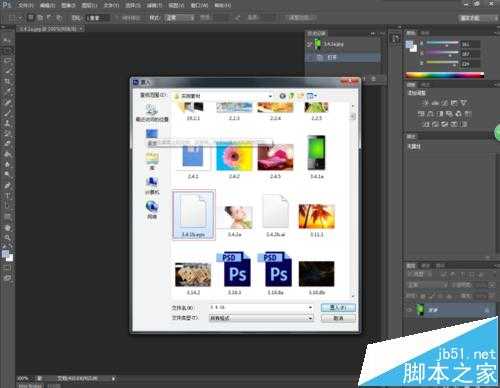Click the Quick Mask mode icon

pos(7,268)
